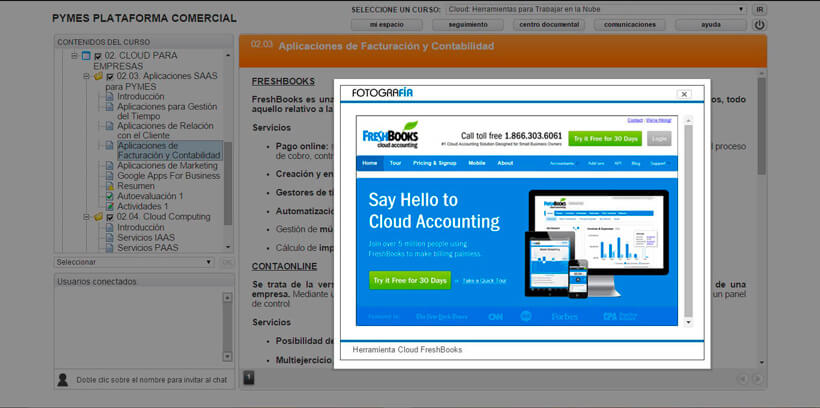Open Introducción under 02.04 Cloud Computing

(x=140, y=228)
